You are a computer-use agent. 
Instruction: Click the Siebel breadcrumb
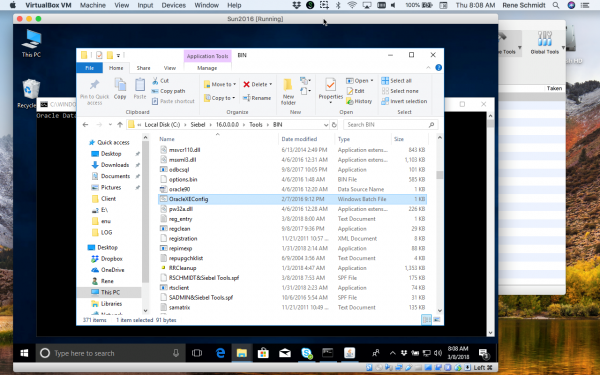coord(198,125)
